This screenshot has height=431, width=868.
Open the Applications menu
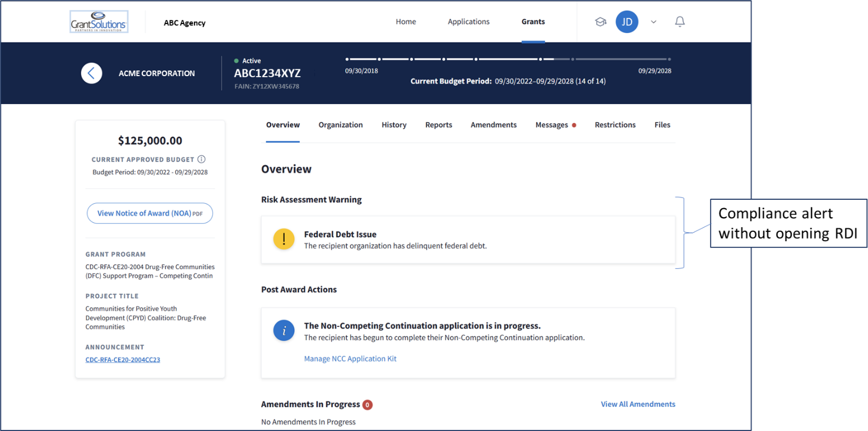pos(468,22)
